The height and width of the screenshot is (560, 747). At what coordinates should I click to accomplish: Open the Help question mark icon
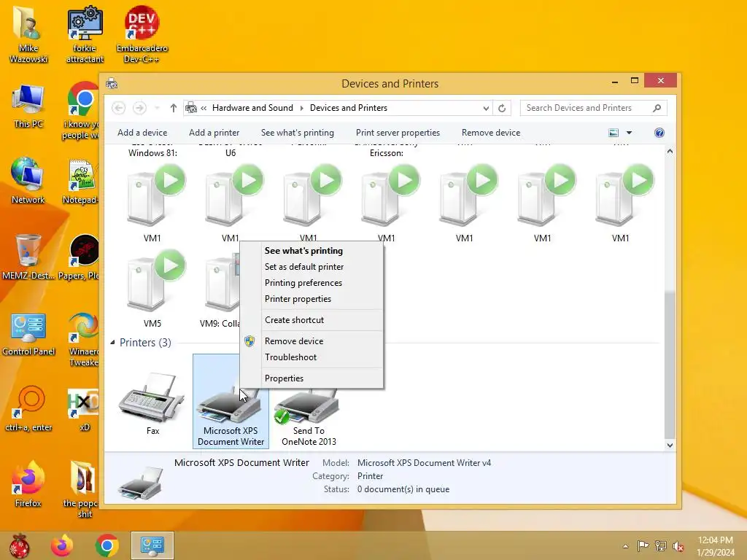[659, 133]
